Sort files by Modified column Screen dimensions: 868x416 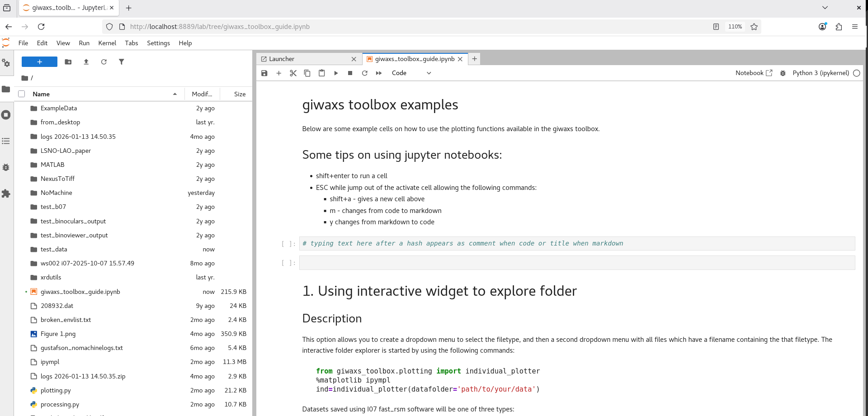click(x=202, y=94)
